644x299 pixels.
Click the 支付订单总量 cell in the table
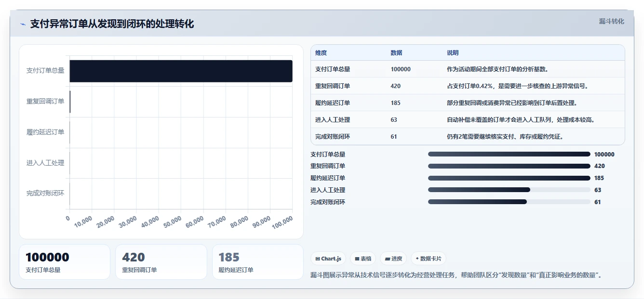tap(333, 69)
